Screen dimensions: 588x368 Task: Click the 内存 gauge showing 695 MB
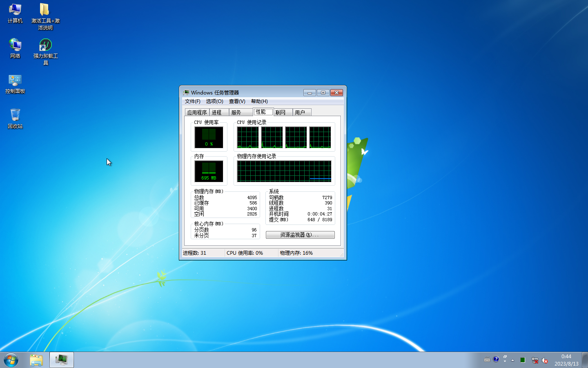pos(209,171)
